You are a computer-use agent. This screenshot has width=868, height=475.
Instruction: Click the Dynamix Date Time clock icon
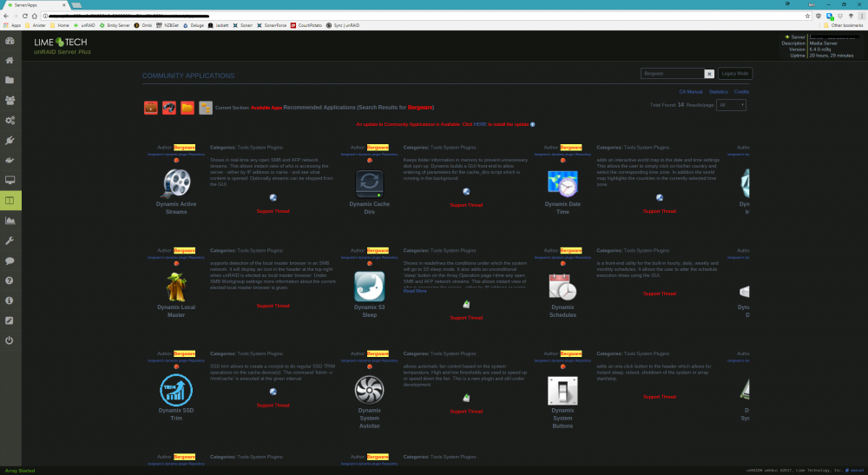click(562, 183)
